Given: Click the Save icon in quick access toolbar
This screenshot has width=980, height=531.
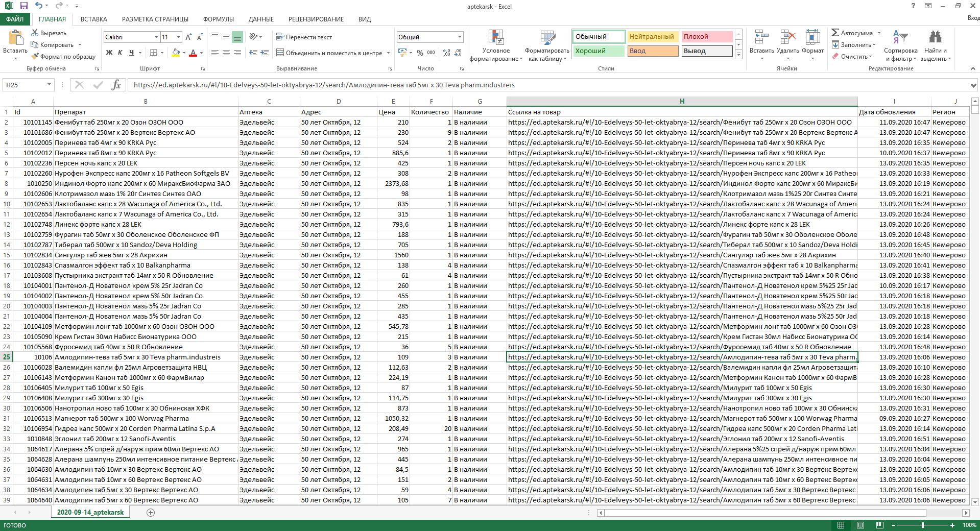Looking at the screenshot, I should pyautogui.click(x=24, y=6).
